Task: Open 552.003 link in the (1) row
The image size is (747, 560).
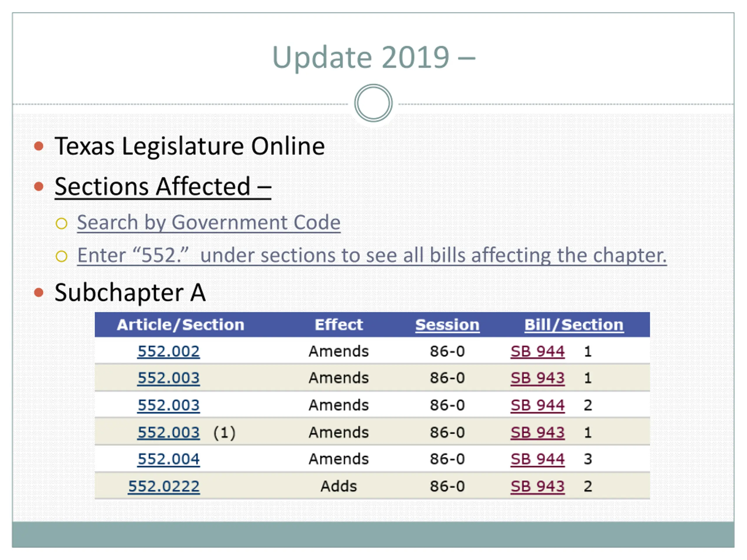Action: (x=169, y=433)
